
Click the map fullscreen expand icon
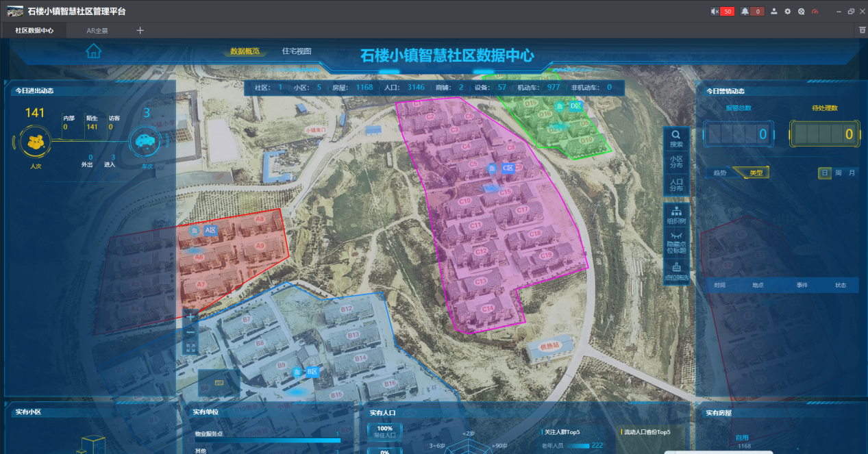pos(190,348)
